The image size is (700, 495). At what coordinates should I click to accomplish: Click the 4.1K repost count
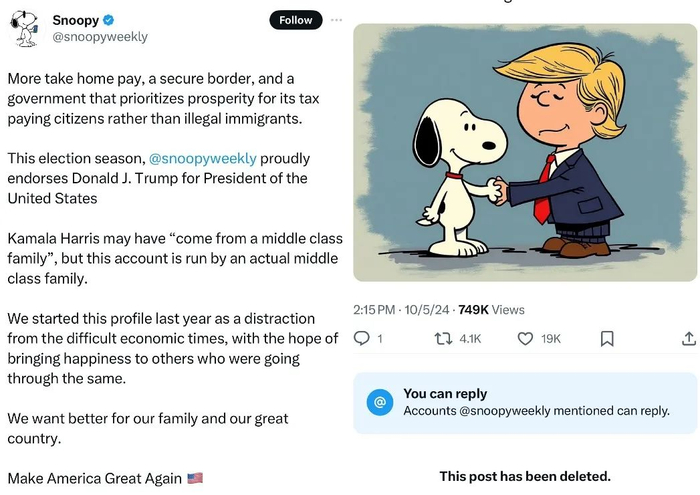point(469,339)
